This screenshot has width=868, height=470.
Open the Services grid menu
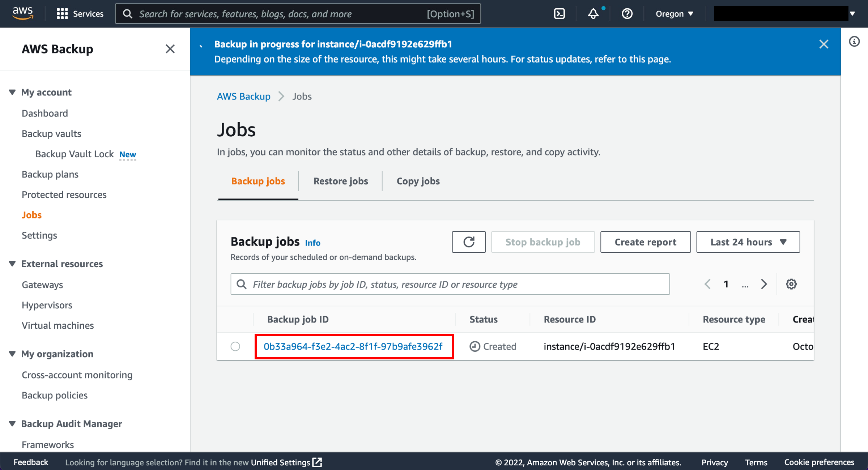[80, 14]
